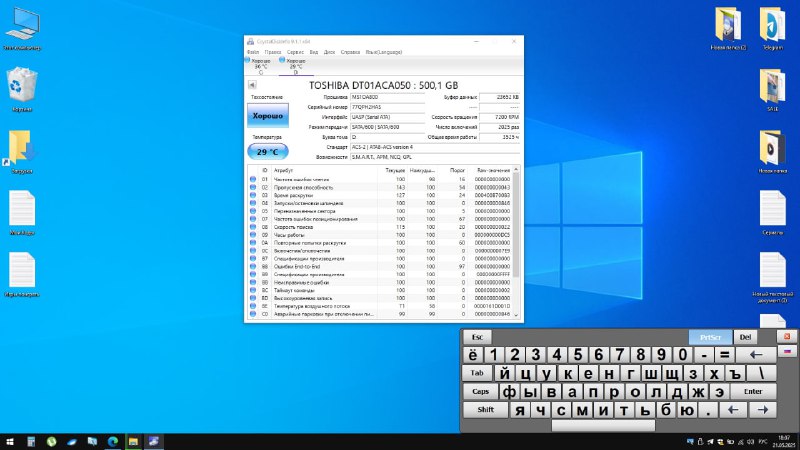Click the Russian flag language switch icon
The image size is (800, 450).
(x=787, y=352)
